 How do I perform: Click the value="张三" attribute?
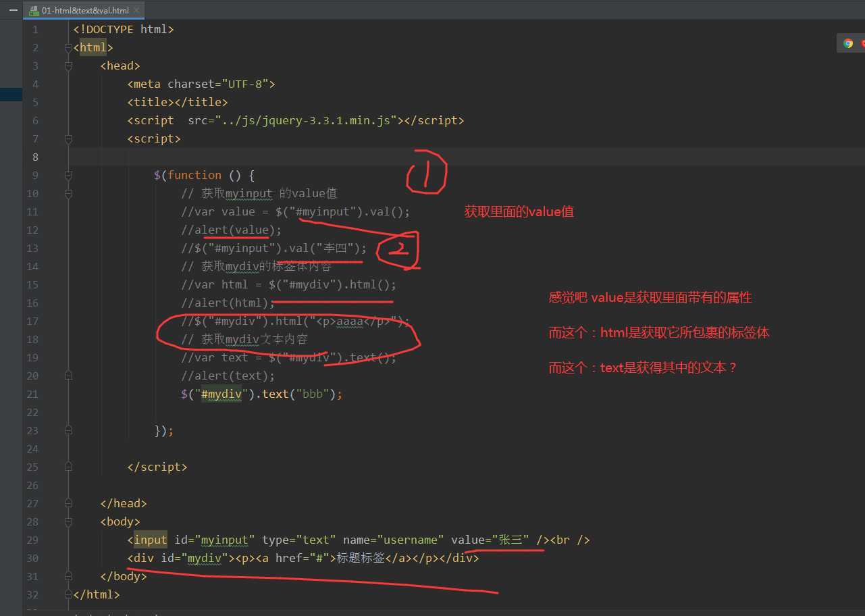click(490, 540)
